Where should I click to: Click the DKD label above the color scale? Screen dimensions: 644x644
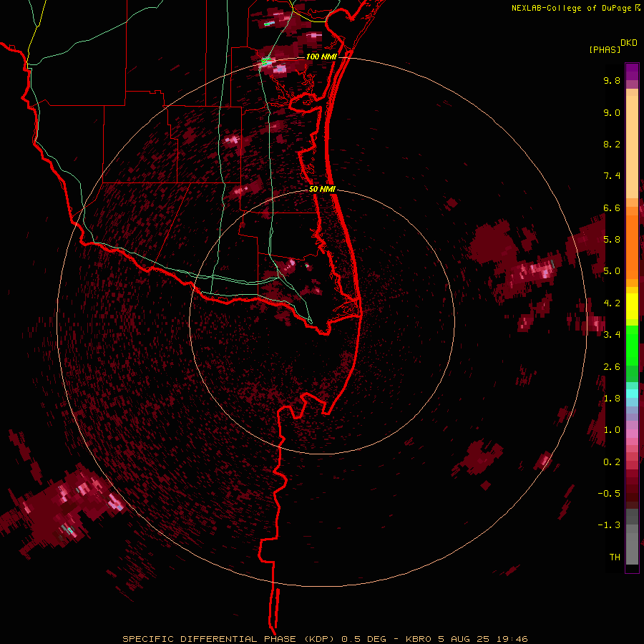click(629, 43)
